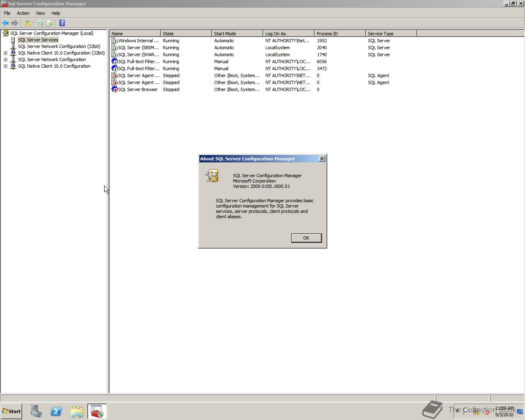This screenshot has height=420, width=525.
Task: Click Process ID value 1740
Action: pos(322,55)
